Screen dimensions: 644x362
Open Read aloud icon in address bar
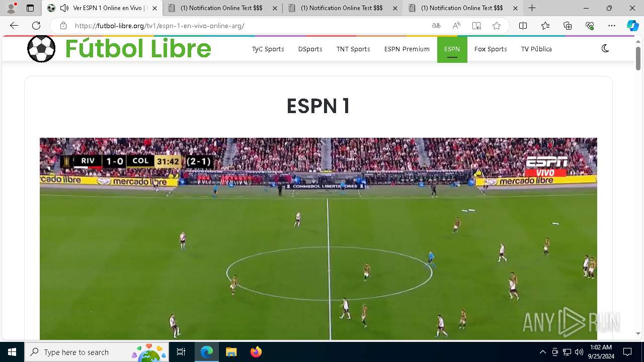coord(456,26)
